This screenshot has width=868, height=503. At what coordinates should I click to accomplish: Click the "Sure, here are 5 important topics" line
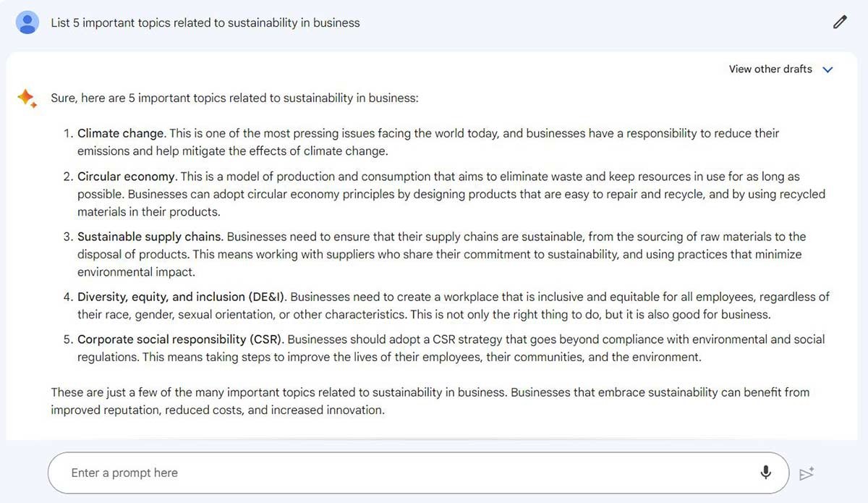pyautogui.click(x=234, y=98)
